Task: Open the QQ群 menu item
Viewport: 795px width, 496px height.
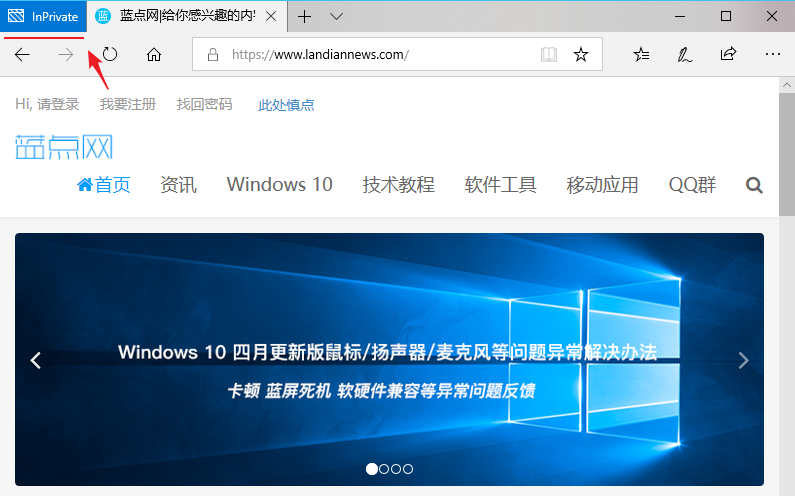Action: (692, 185)
